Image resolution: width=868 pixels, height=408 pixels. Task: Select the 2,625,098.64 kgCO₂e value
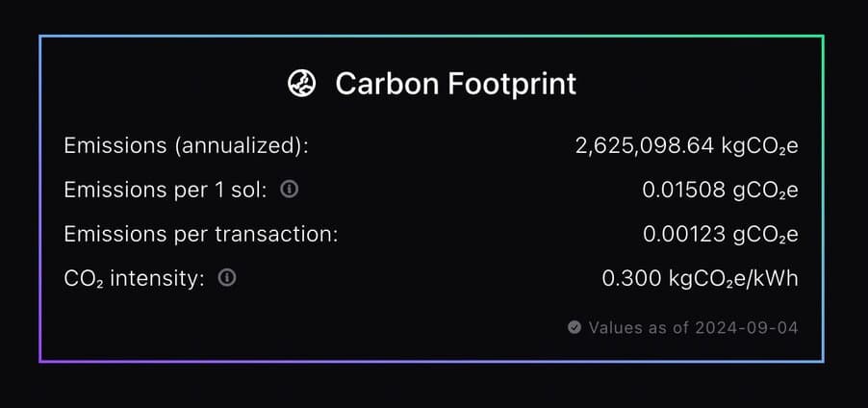(x=685, y=146)
